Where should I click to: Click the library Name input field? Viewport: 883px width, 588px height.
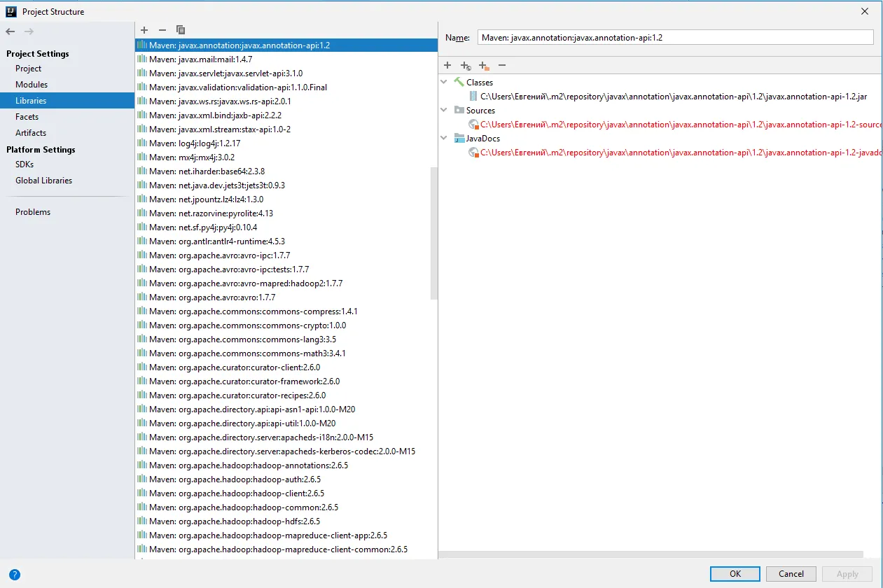[676, 38]
